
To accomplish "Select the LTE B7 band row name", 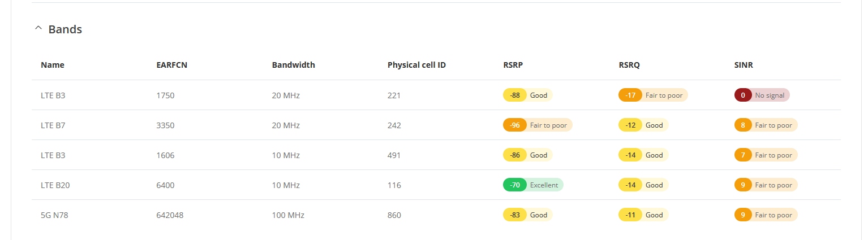I will point(53,125).
